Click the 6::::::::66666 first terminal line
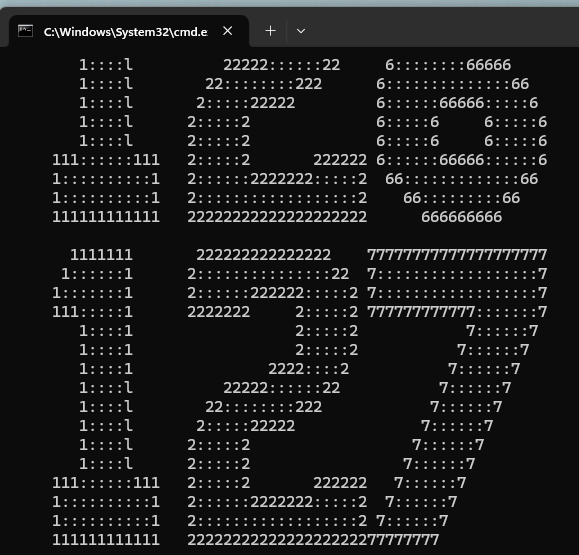Image resolution: width=579 pixels, height=555 pixels. tap(448, 65)
